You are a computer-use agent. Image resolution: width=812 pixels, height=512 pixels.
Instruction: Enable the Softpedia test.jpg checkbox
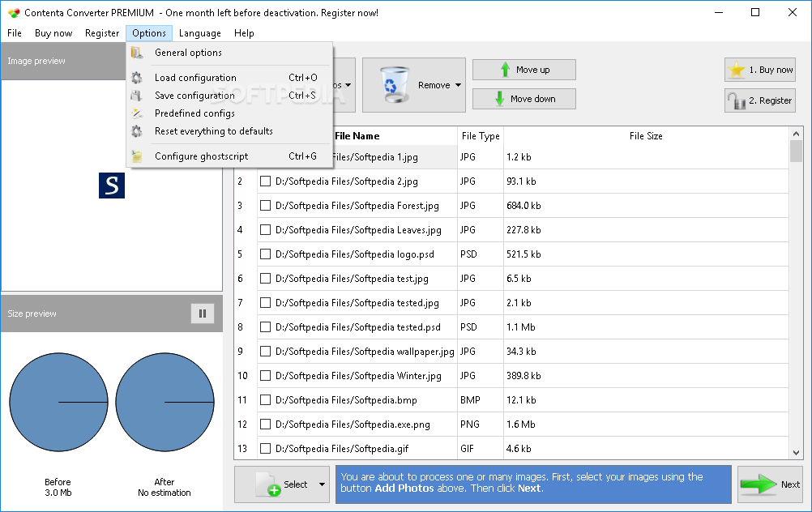[265, 279]
